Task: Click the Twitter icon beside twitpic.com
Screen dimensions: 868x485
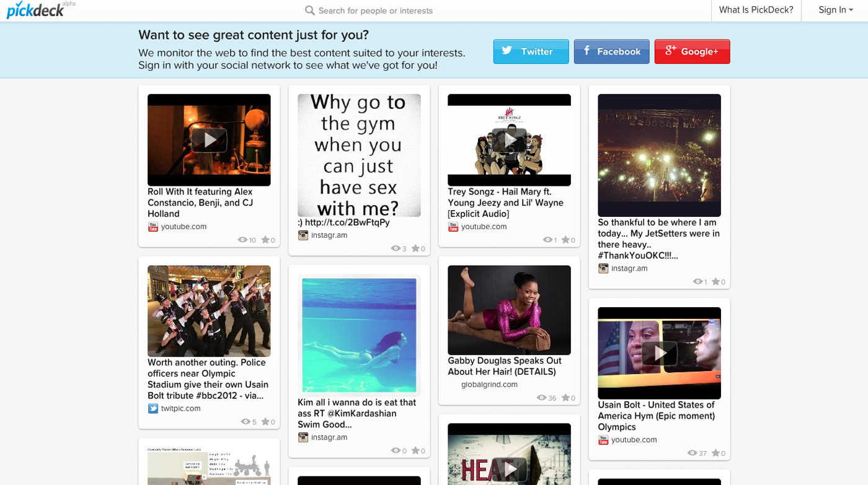Action: 153,409
